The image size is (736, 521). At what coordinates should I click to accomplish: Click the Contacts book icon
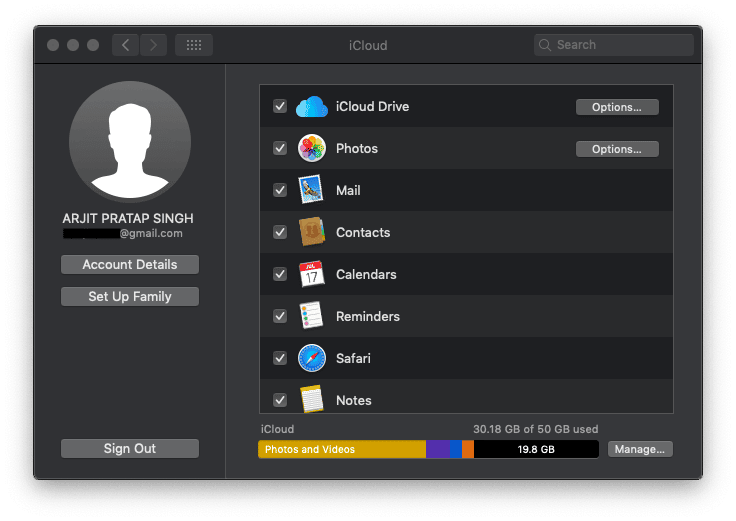(312, 232)
